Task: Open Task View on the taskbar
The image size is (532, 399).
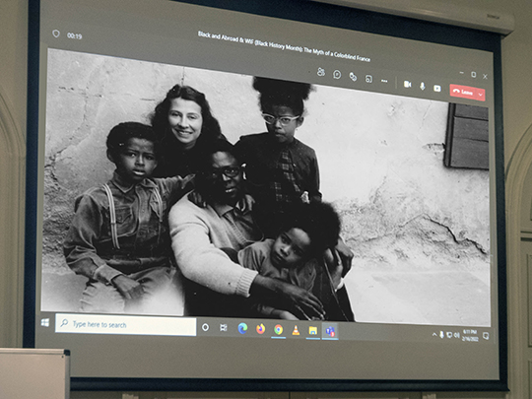Action: coord(224,328)
